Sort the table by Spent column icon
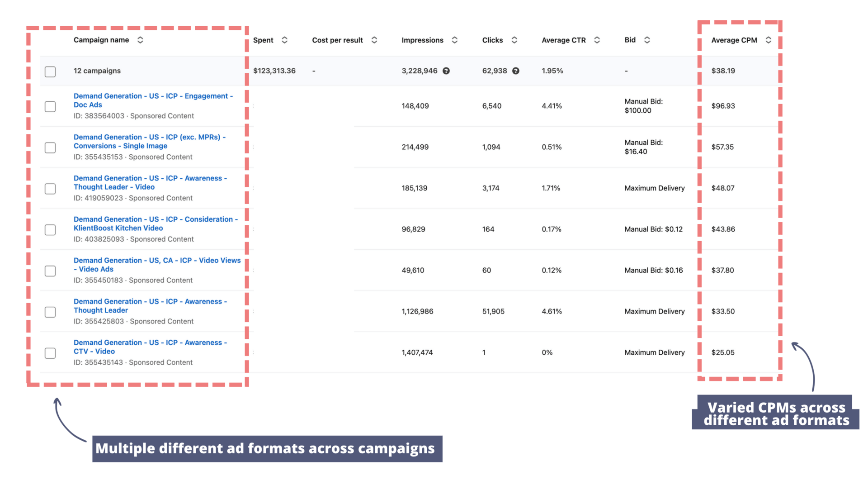This screenshot has width=868, height=485. click(x=284, y=40)
